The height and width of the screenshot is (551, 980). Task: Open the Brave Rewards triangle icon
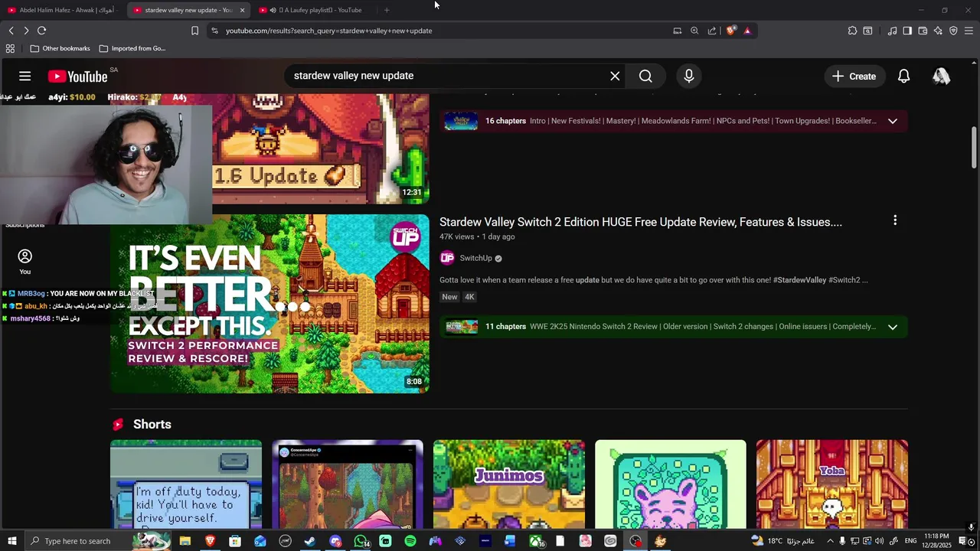tap(747, 31)
